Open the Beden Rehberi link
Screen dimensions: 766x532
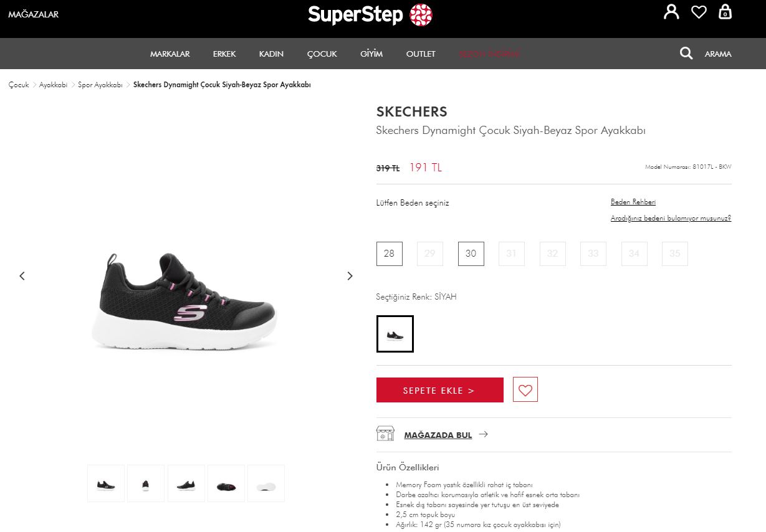[633, 202]
